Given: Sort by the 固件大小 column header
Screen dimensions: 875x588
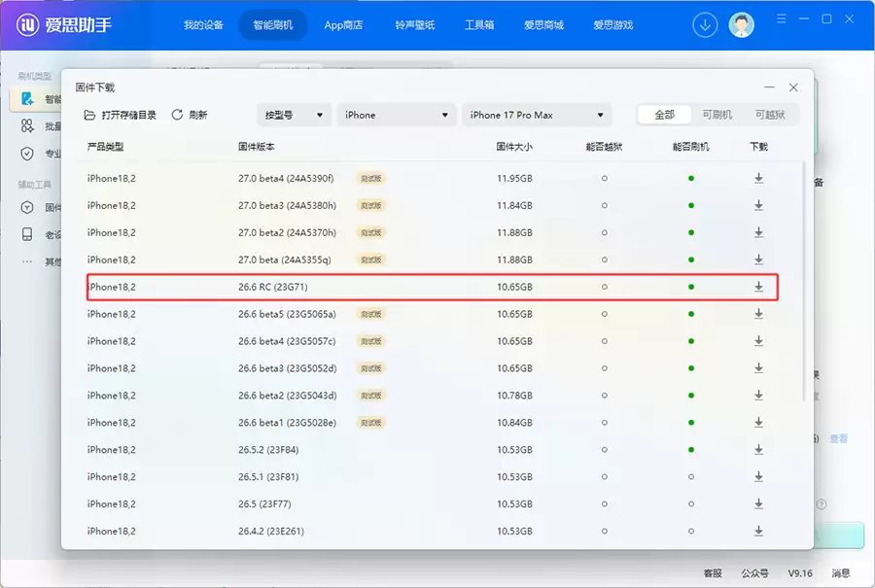Looking at the screenshot, I should click(x=514, y=147).
